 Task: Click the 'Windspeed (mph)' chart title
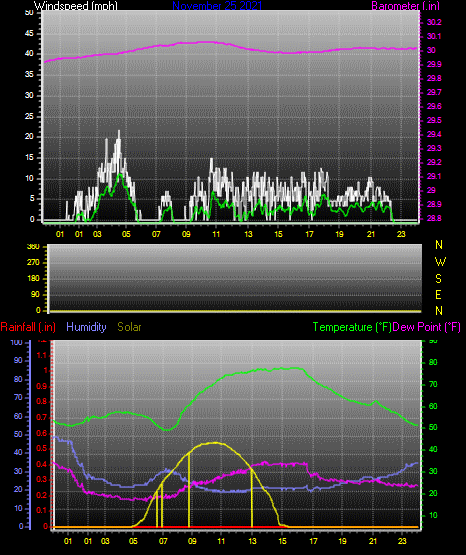[76, 6]
